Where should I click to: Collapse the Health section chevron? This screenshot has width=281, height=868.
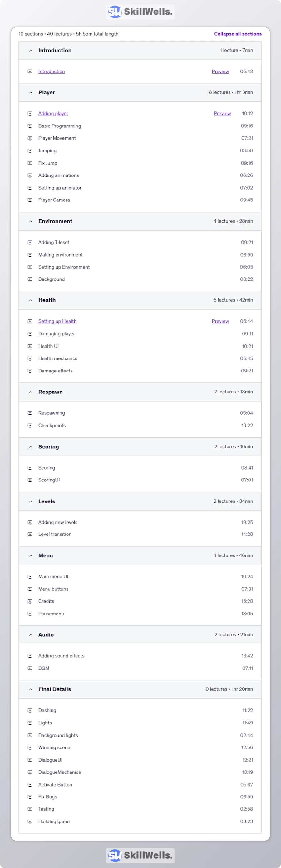point(31,300)
